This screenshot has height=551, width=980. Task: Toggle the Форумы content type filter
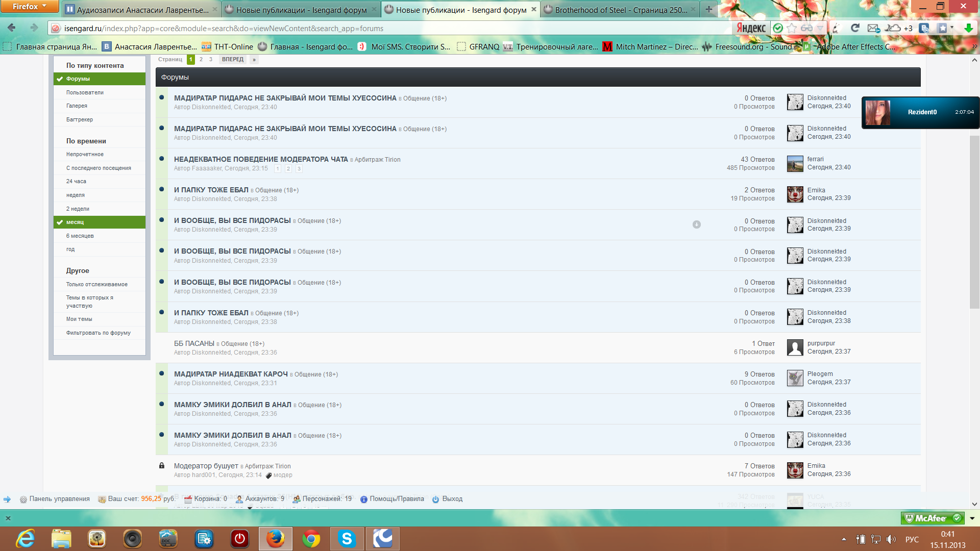[x=100, y=79]
